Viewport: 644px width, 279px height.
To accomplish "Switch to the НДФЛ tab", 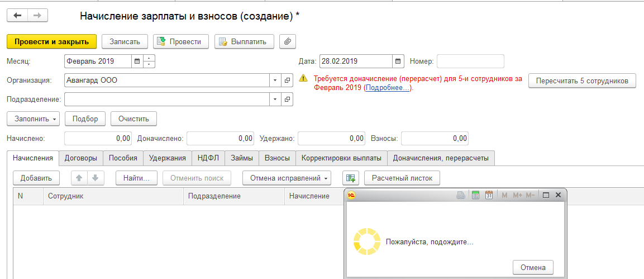I will point(208,158).
